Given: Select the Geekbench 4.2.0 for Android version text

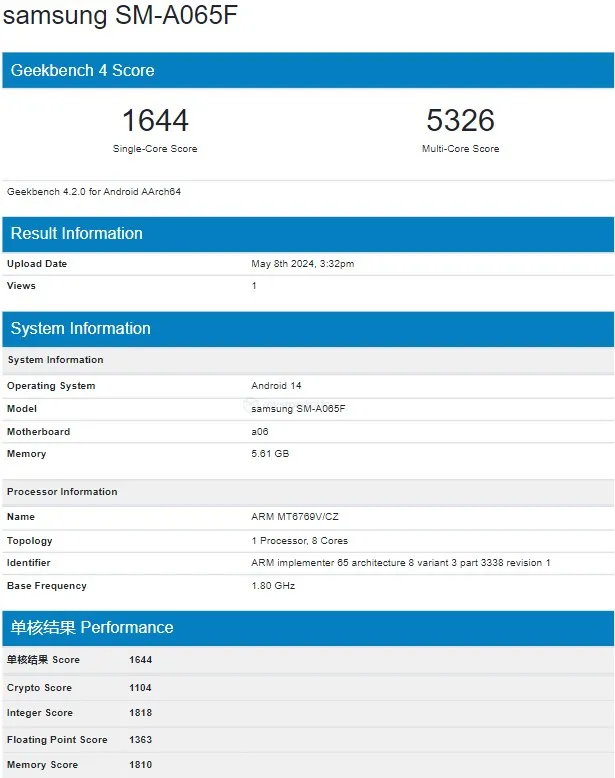Looking at the screenshot, I should (x=94, y=191).
